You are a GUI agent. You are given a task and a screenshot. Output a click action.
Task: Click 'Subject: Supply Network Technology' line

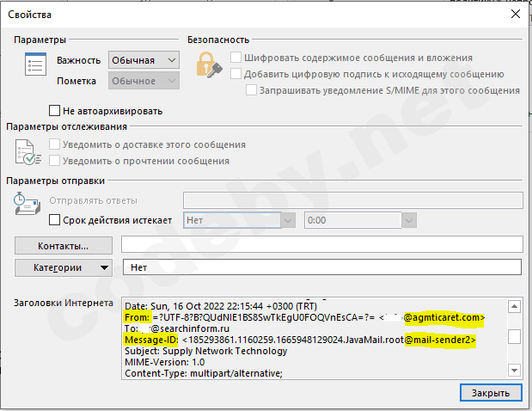[x=205, y=351]
